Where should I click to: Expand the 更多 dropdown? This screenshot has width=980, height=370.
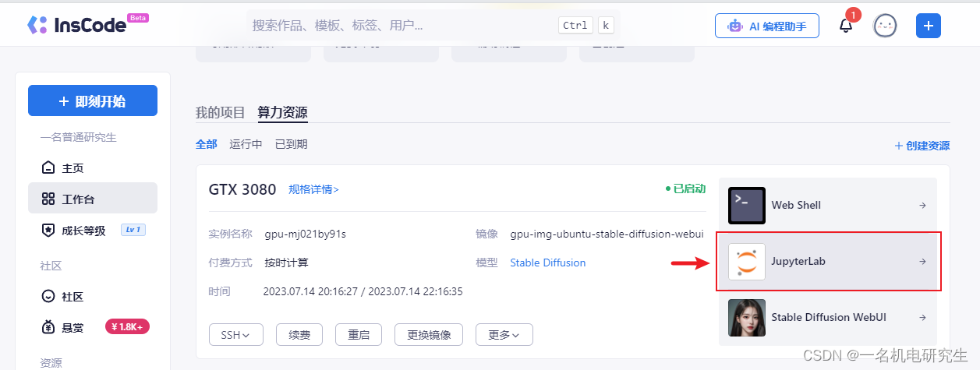click(x=504, y=335)
